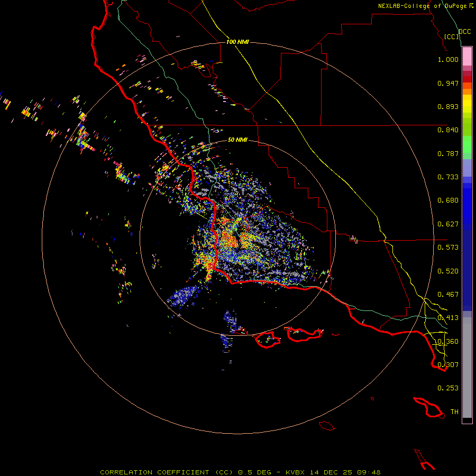Click the Correlation Coefficient caption at the bottom

240,472
